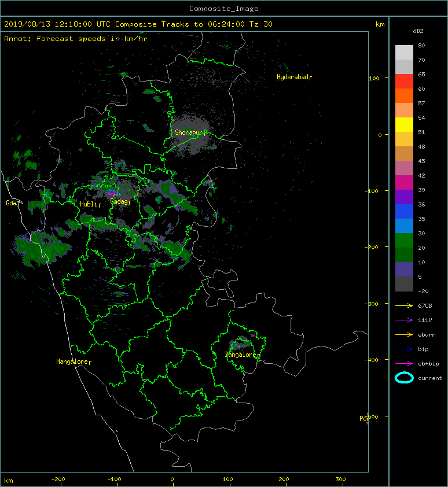The width and height of the screenshot is (448, 487).
Task: Pick the dark gray swatch above -20 dBZ
Action: point(404,284)
